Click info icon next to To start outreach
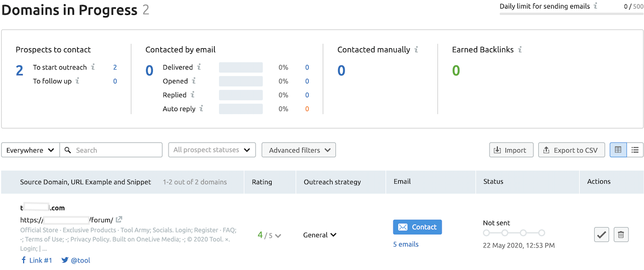644x270 pixels. [x=93, y=67]
